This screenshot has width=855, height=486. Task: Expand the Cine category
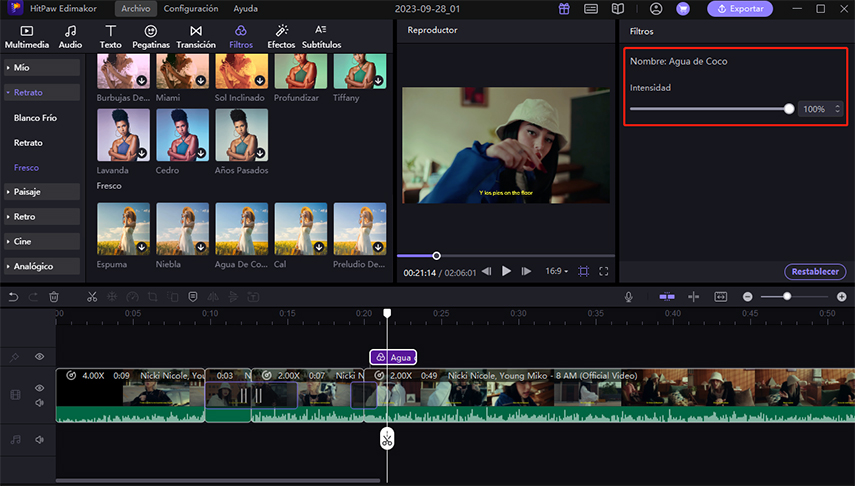click(42, 241)
